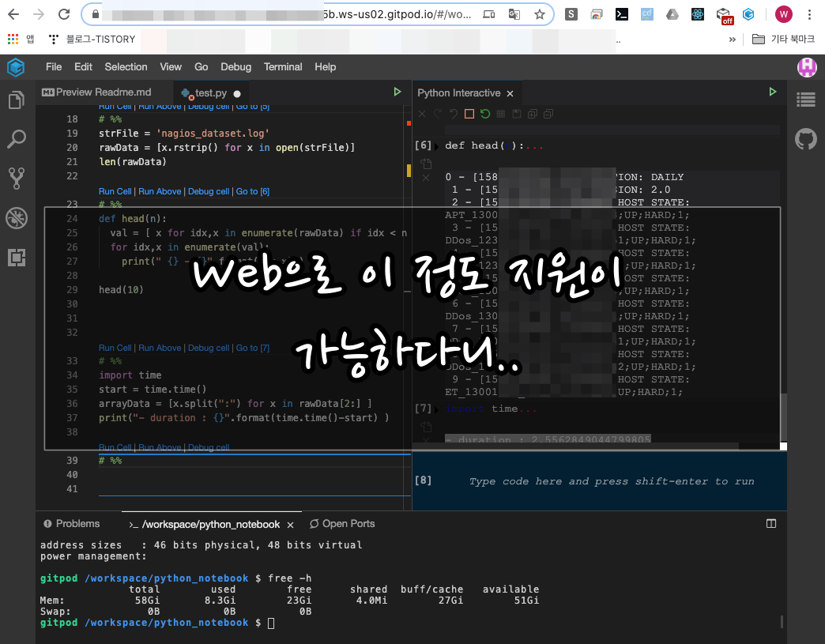Open the Help menu

pos(325,67)
